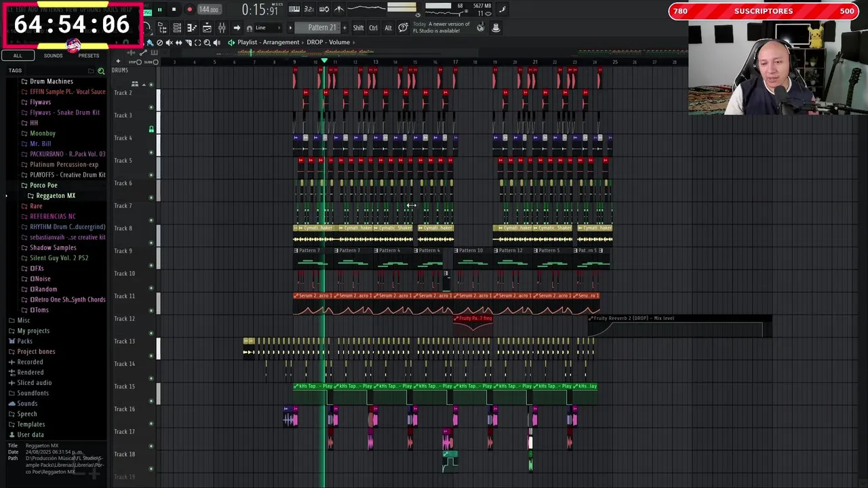868x488 pixels.
Task: Switch browser to PRESETS tab
Action: coord(88,56)
